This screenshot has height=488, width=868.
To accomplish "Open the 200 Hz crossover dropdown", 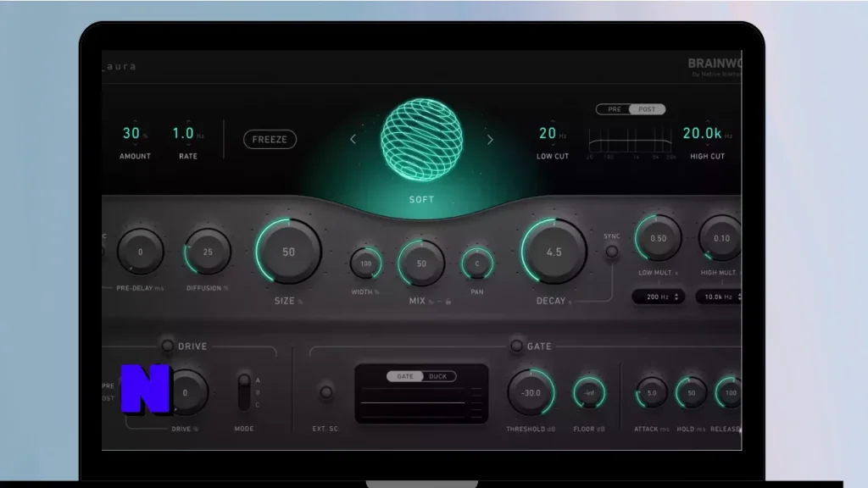I will (659, 297).
